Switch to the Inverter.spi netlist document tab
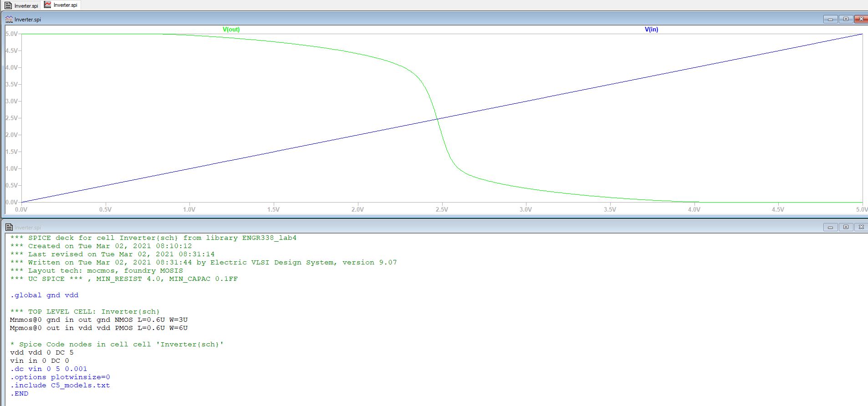The image size is (868, 406). point(21,5)
